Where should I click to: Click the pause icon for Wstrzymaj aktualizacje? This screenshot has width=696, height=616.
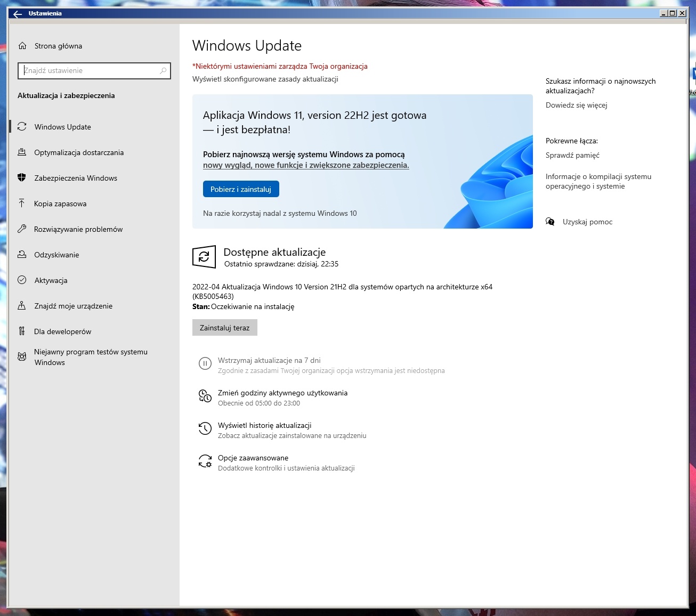(205, 363)
